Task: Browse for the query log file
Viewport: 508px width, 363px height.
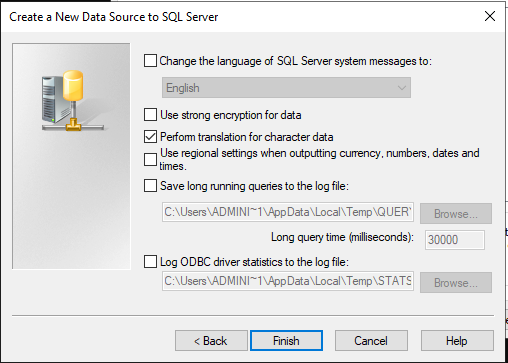Action: pyautogui.click(x=456, y=213)
